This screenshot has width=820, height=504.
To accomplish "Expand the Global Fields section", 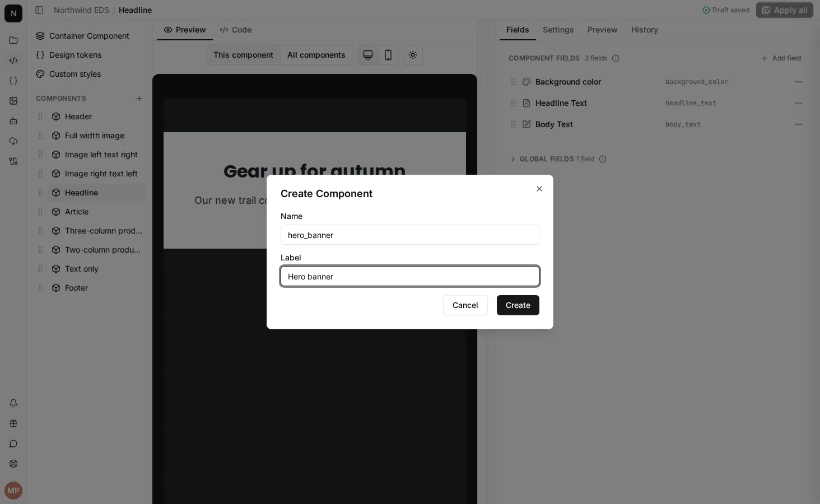I will click(557, 159).
